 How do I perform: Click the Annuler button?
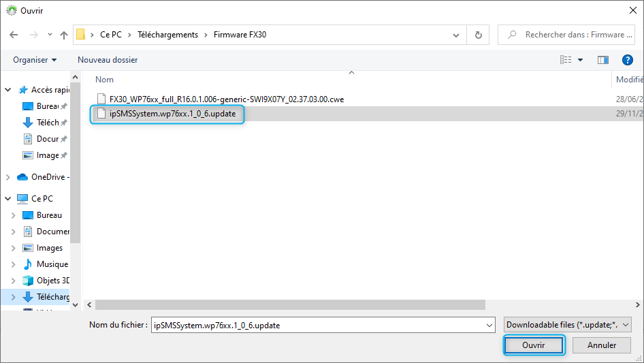coord(601,345)
